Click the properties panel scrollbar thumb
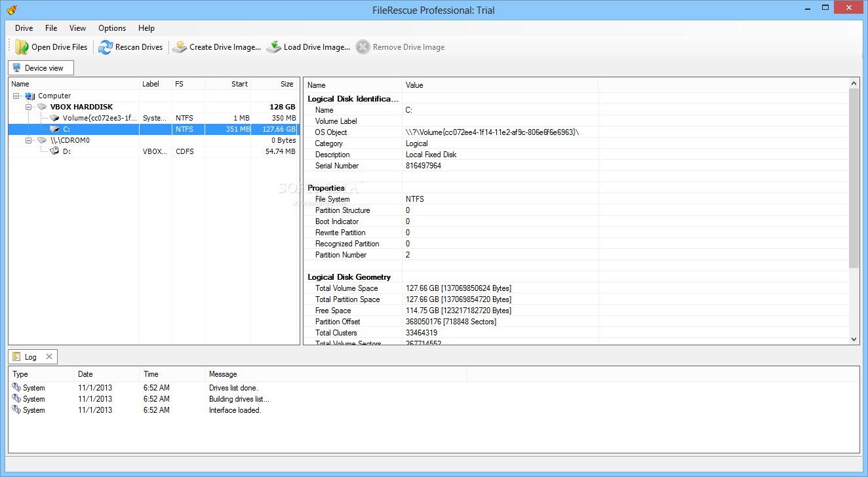Image resolution: width=868 pixels, height=477 pixels. point(854,178)
